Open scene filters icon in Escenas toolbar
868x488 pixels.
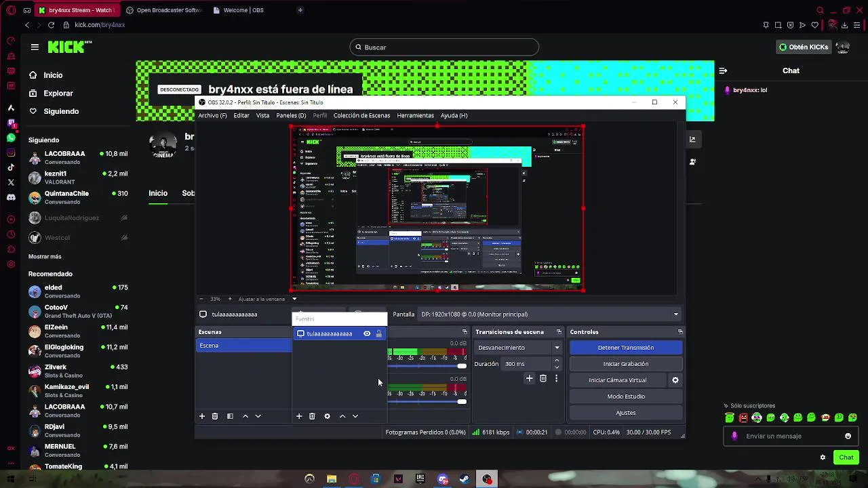tap(230, 416)
